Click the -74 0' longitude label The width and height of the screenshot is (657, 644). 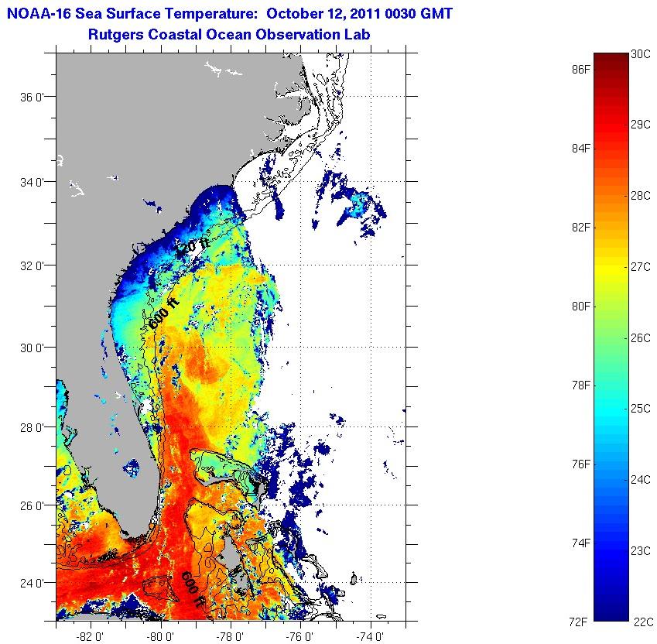tap(370, 637)
